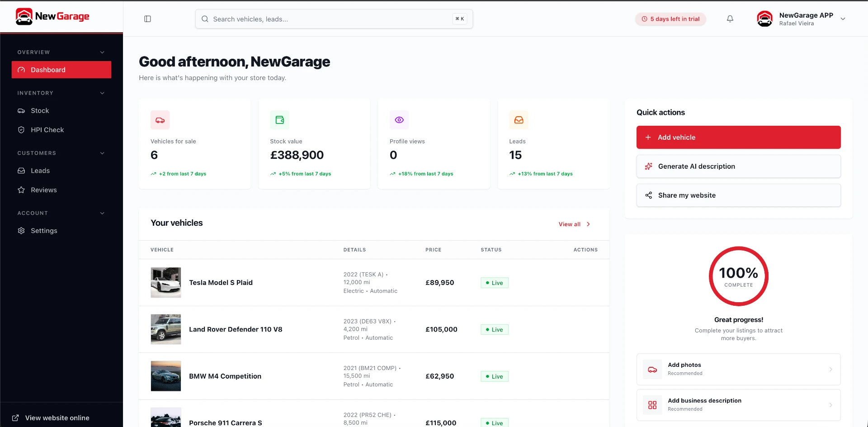
Task: Click View website online link
Action: [x=51, y=418]
